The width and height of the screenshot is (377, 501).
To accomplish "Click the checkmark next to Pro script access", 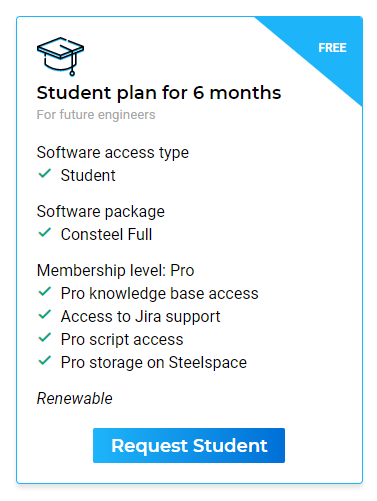I will (45, 338).
